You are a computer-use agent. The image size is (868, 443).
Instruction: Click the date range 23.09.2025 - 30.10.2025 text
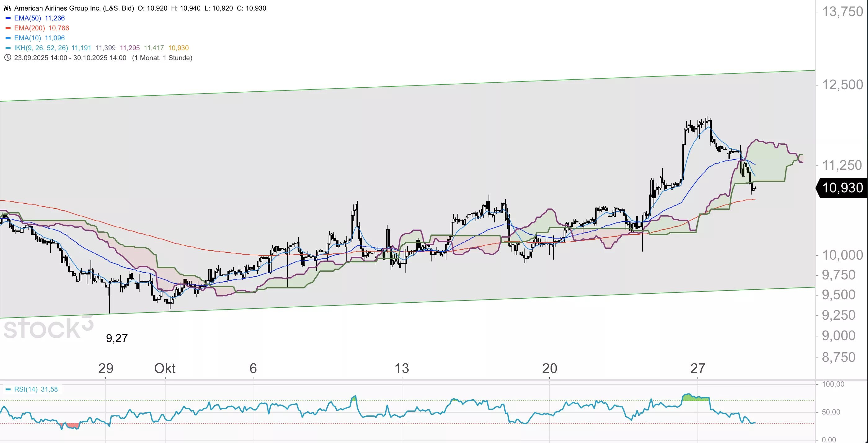tap(70, 58)
